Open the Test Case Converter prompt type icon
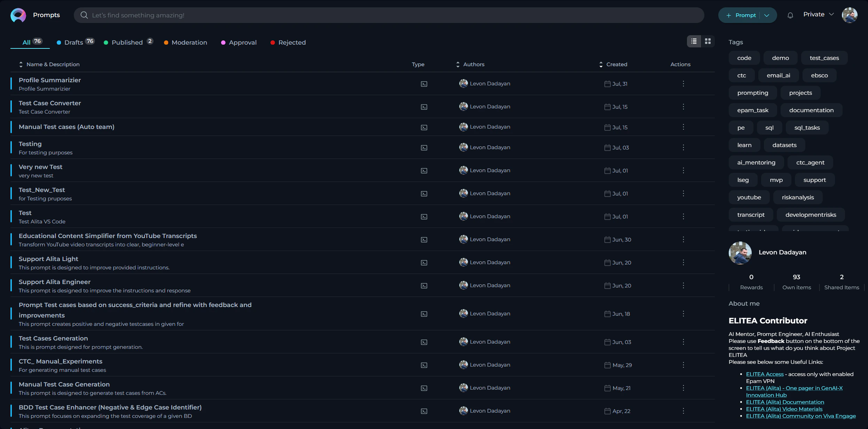The width and height of the screenshot is (868, 429). coord(423,107)
